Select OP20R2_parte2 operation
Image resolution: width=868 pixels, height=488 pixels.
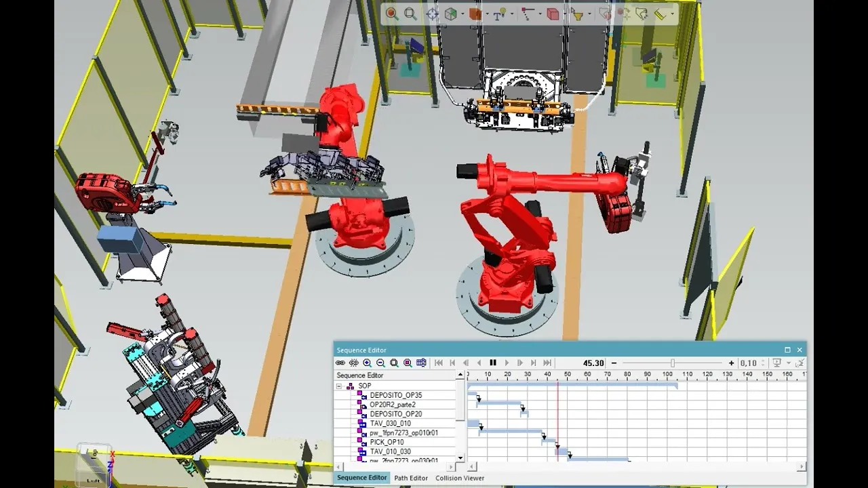pyautogui.click(x=393, y=405)
